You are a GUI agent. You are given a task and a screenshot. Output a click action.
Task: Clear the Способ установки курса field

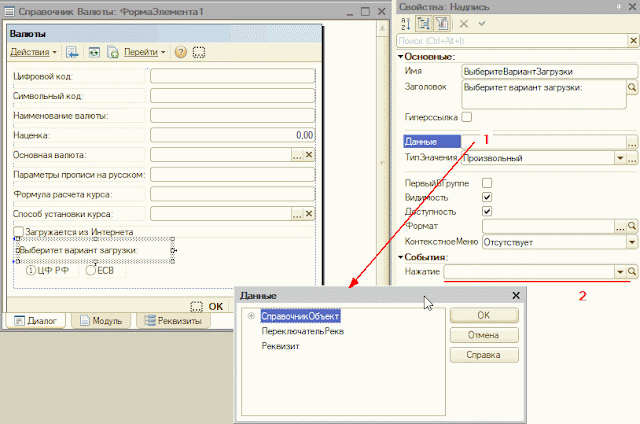click(x=309, y=214)
